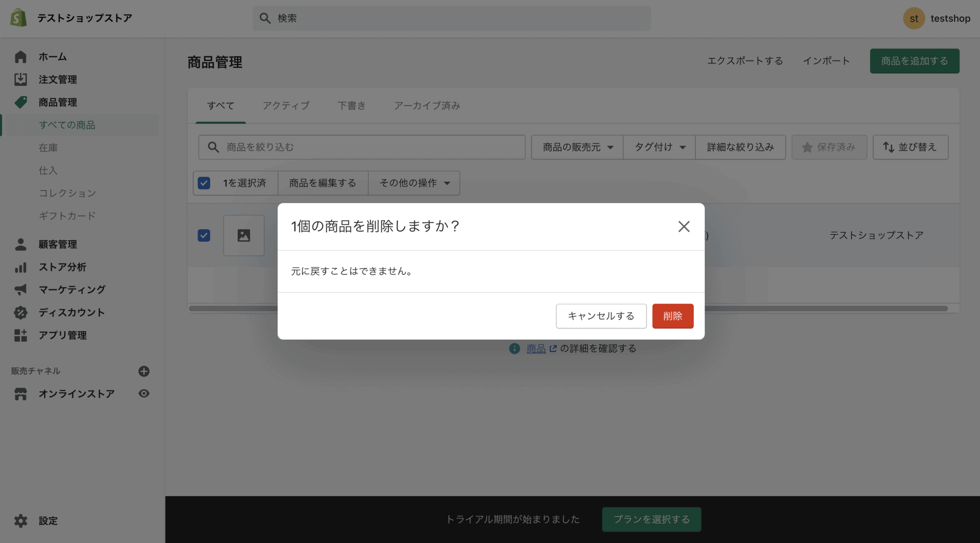Click the マーケティング megaphone icon
Viewport: 980px width, 543px height.
21,289
